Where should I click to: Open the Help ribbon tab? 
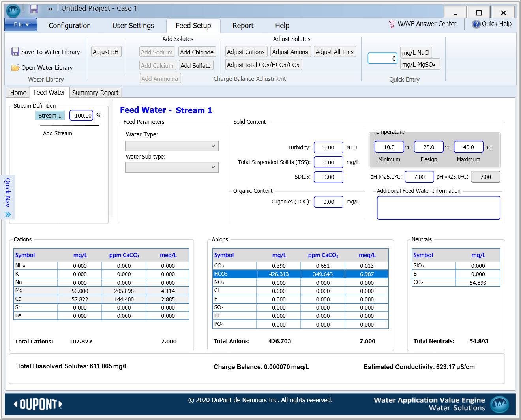[x=282, y=26]
